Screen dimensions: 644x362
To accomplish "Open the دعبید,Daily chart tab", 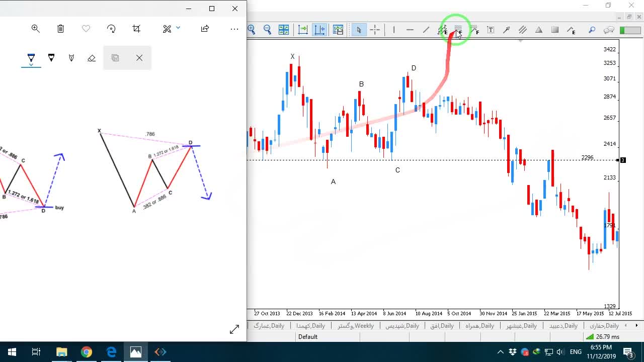I will click(563, 326).
